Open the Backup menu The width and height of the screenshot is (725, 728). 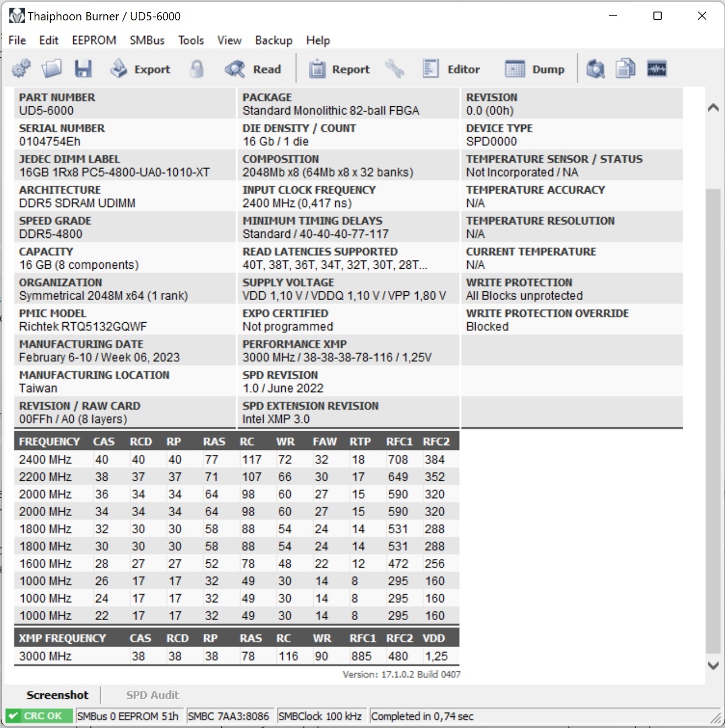point(274,40)
